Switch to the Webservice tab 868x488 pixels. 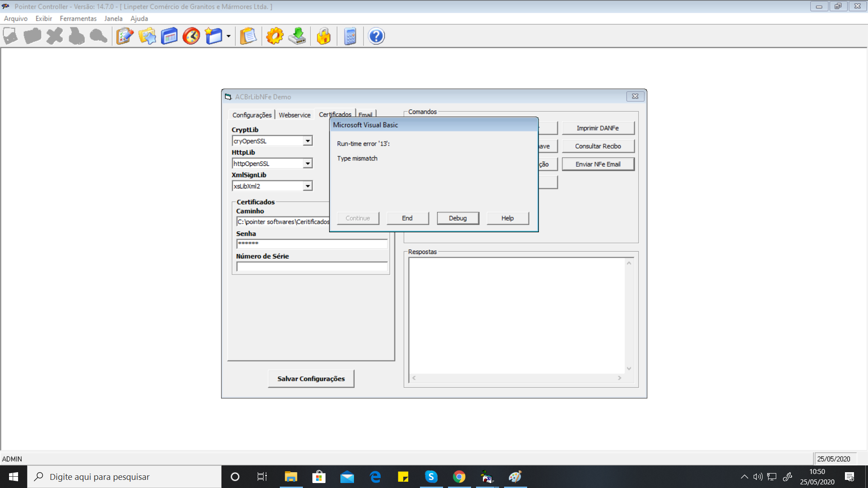295,115
